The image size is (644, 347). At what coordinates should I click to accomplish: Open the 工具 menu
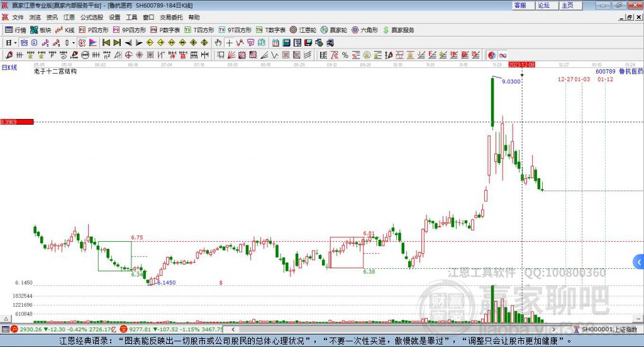click(131, 17)
